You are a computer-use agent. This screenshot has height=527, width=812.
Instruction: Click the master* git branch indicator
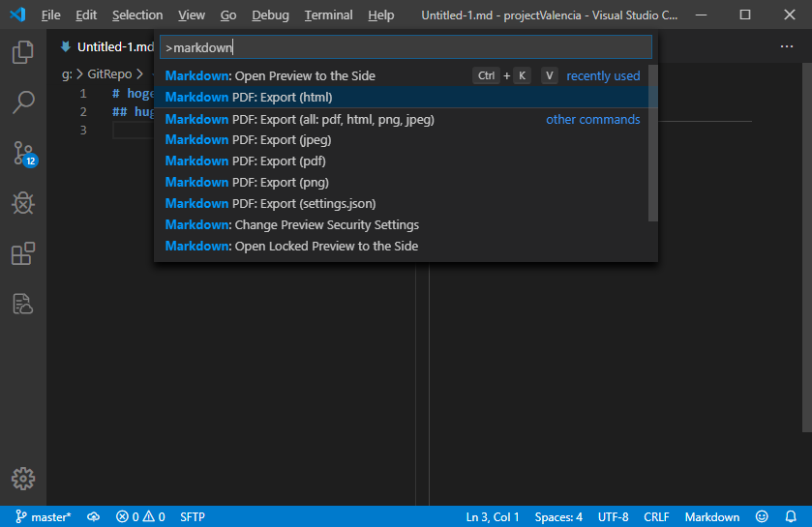tap(43, 516)
